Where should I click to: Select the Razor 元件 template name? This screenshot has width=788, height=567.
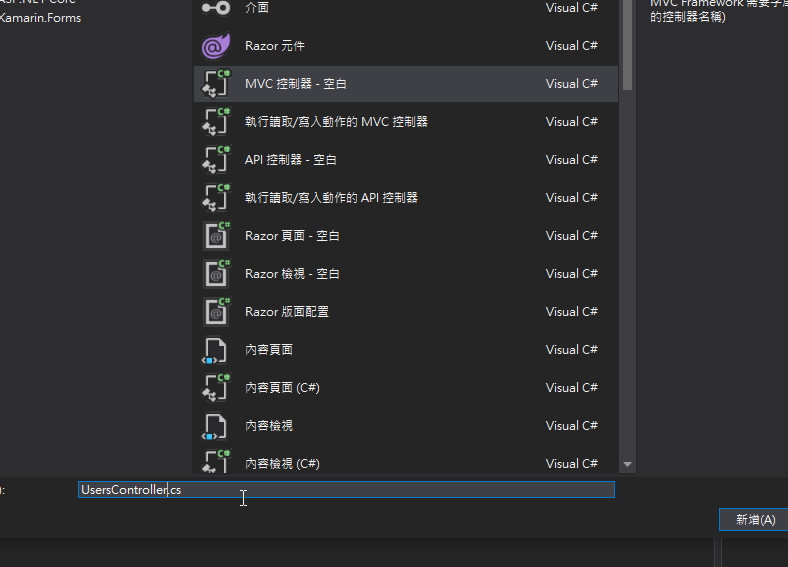275,46
